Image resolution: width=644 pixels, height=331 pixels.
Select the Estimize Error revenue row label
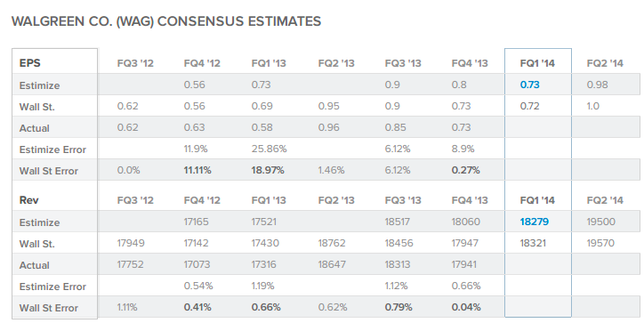pyautogui.click(x=52, y=287)
